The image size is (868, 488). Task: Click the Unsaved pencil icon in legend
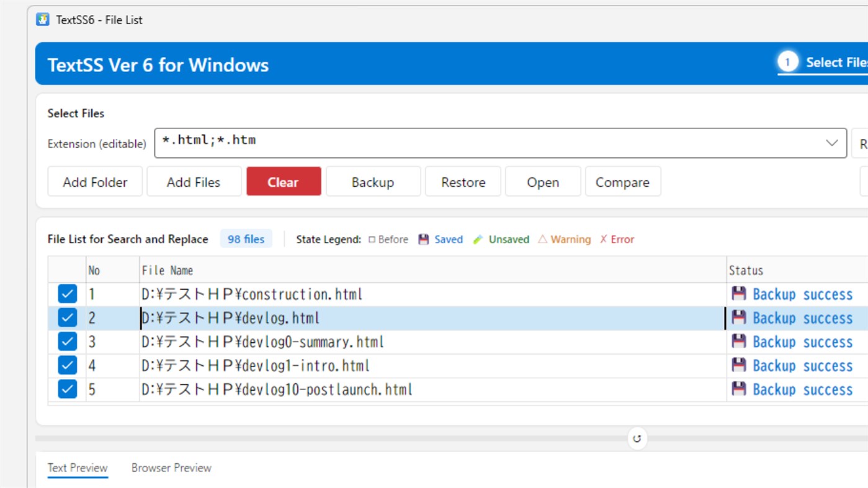point(478,239)
